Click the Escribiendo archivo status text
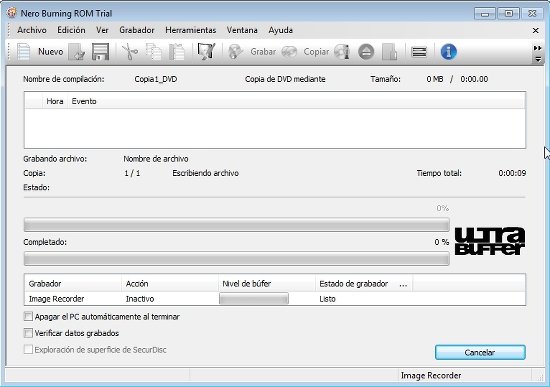Viewport: 550px width, 387px height. 206,173
